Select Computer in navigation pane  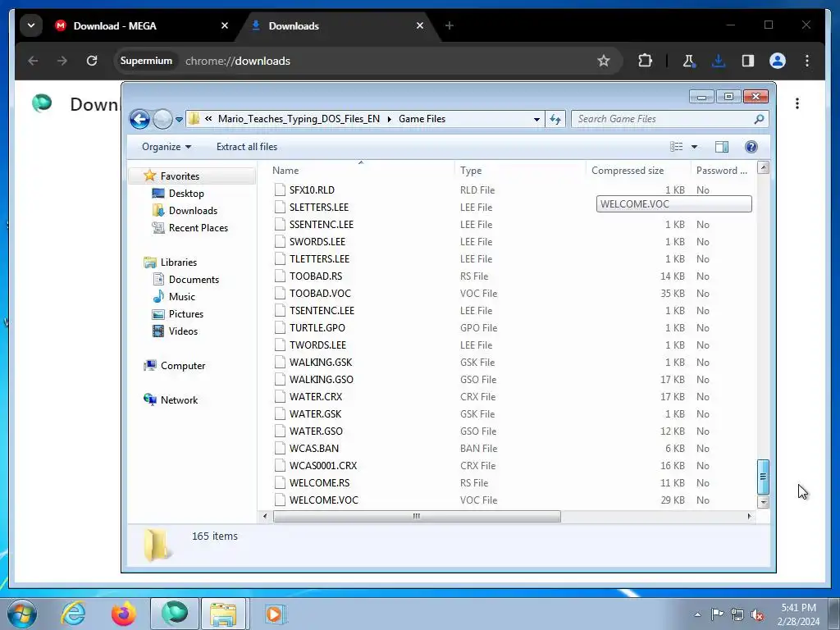pos(183,366)
